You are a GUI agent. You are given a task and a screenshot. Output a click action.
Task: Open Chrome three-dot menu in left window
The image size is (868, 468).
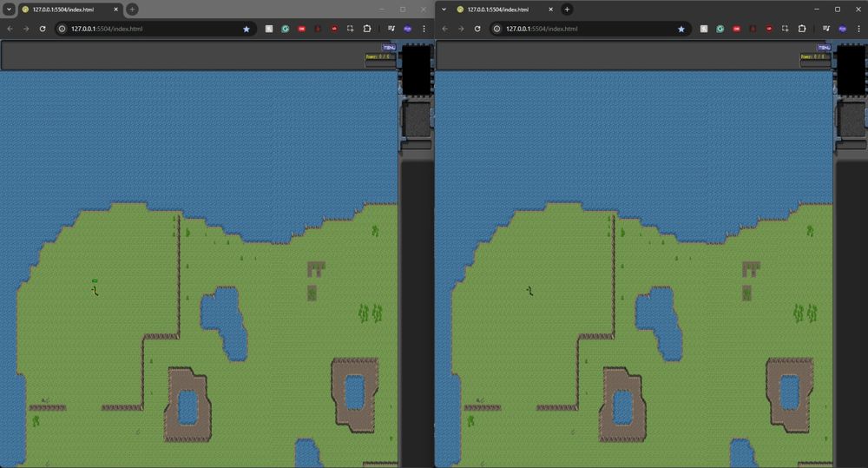tap(424, 29)
